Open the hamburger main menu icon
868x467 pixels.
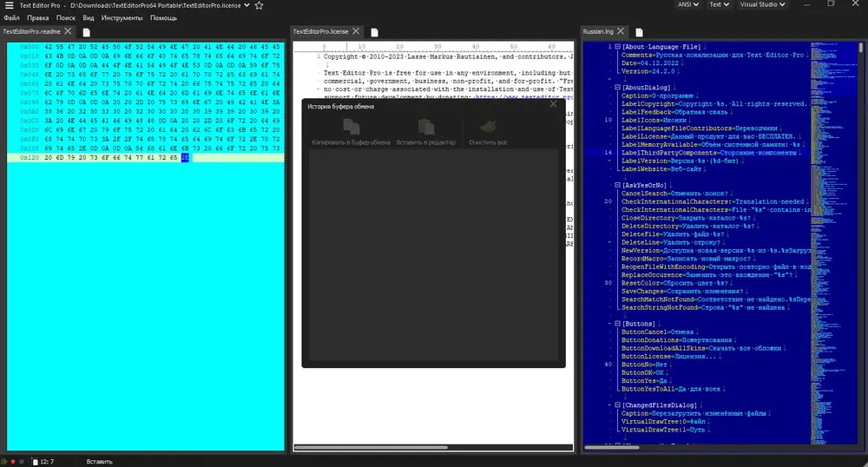(9, 5)
